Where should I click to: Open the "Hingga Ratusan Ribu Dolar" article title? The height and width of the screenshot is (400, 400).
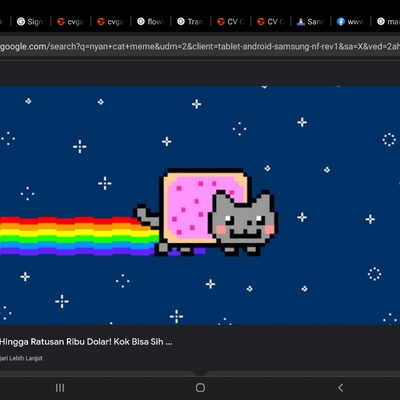point(86,342)
